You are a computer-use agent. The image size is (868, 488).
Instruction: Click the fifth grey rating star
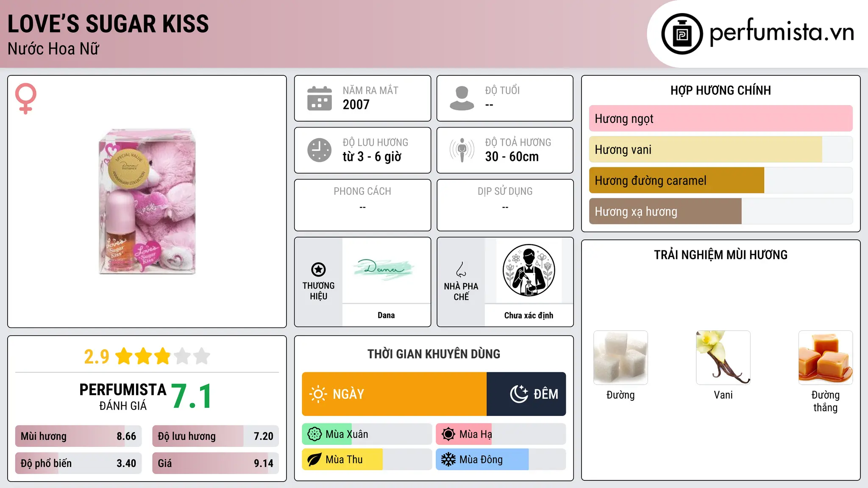tap(202, 356)
